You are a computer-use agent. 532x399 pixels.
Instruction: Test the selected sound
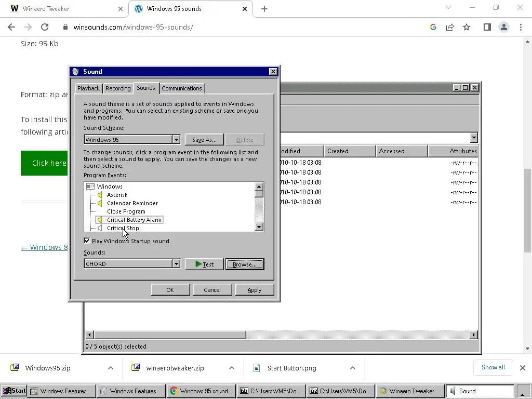pyautogui.click(x=204, y=264)
